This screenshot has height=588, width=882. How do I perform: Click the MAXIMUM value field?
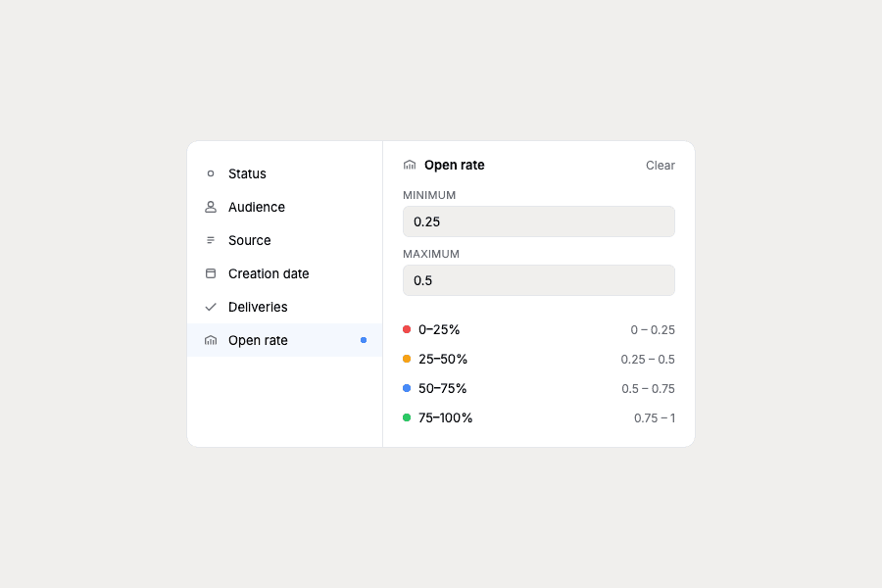538,280
